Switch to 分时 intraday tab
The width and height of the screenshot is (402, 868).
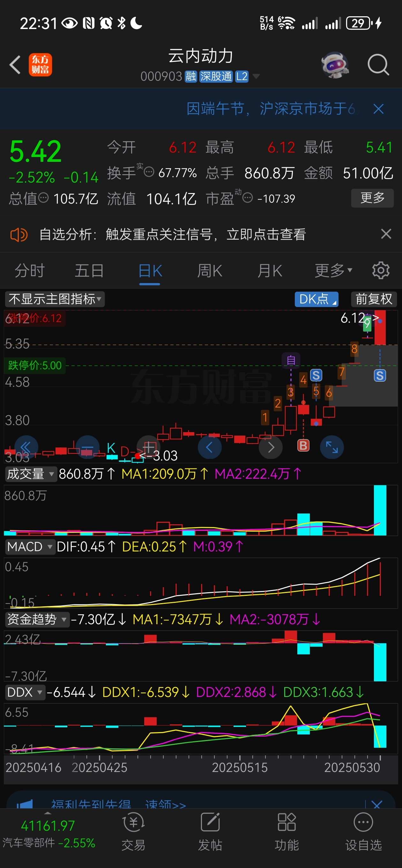coord(30,270)
